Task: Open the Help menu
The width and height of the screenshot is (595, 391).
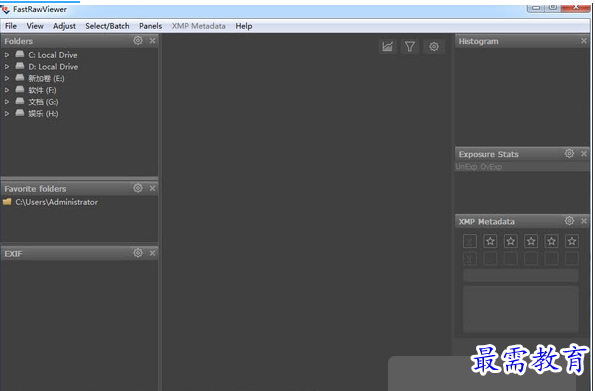Action: click(244, 26)
